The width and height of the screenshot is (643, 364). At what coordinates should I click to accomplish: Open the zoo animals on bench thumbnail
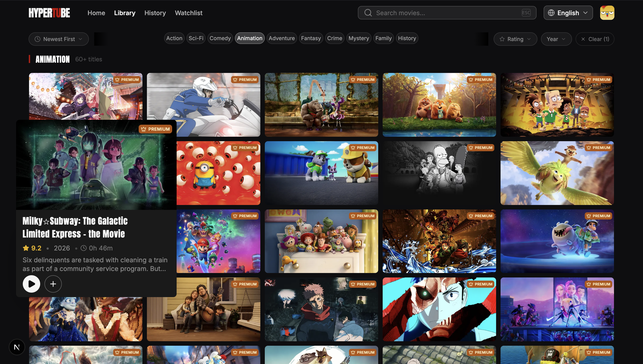click(x=321, y=105)
